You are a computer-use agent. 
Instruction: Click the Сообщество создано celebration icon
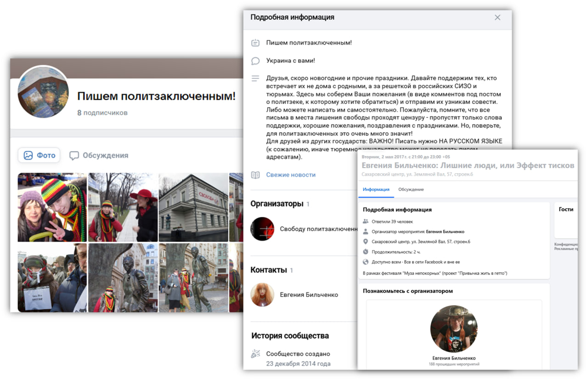(x=255, y=354)
